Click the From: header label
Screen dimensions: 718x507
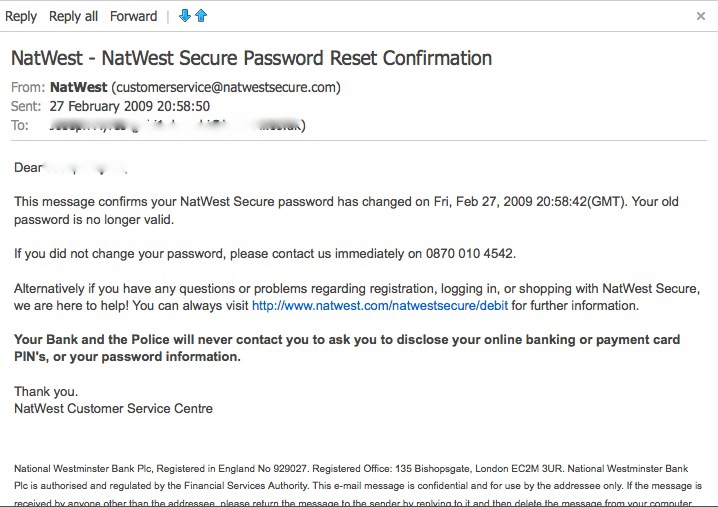26,87
